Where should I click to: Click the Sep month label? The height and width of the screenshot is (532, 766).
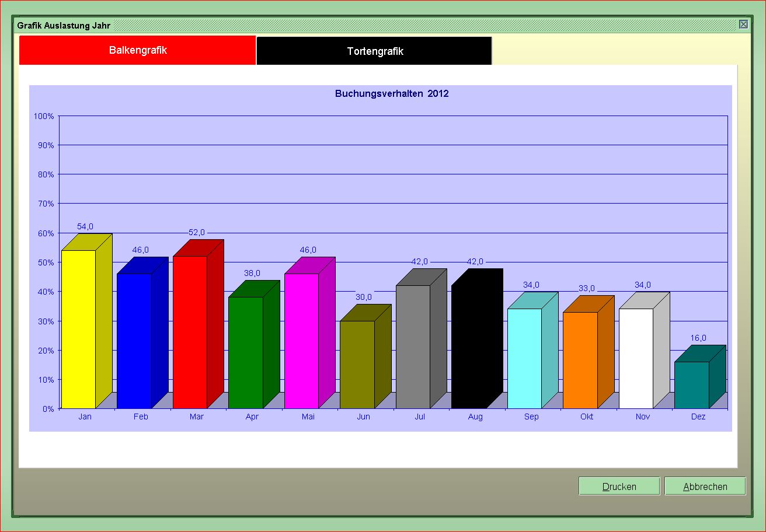click(x=531, y=416)
